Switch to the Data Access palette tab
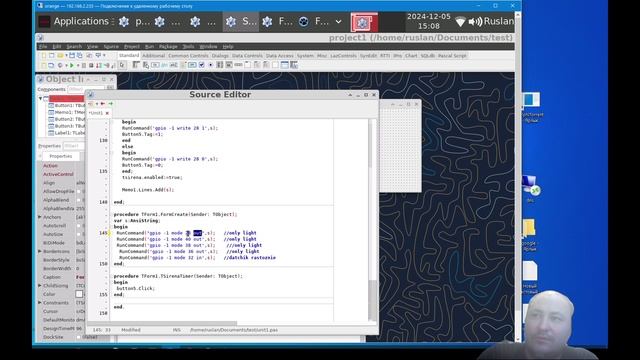 [x=280, y=56]
